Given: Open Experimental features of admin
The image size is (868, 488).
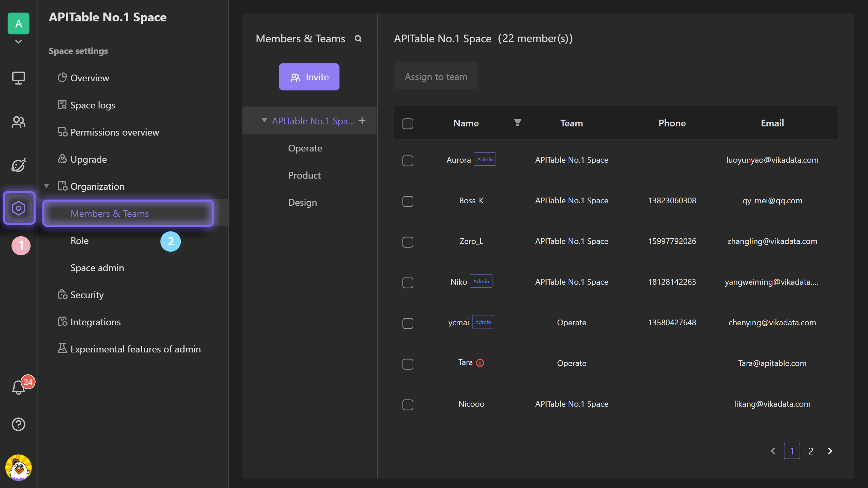Looking at the screenshot, I should (x=129, y=349).
